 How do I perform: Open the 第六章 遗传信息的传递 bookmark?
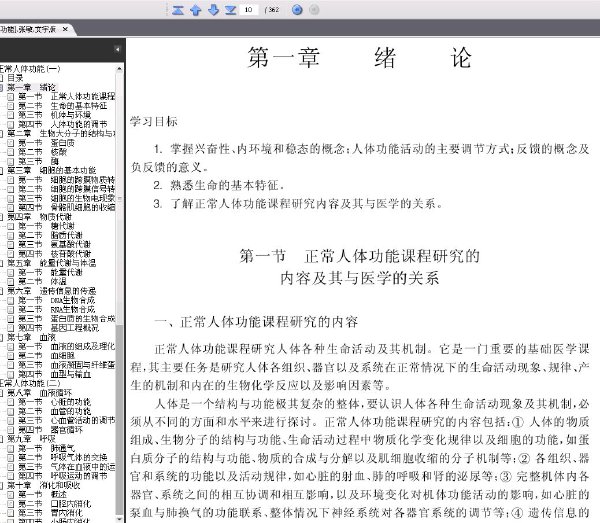tap(52, 291)
